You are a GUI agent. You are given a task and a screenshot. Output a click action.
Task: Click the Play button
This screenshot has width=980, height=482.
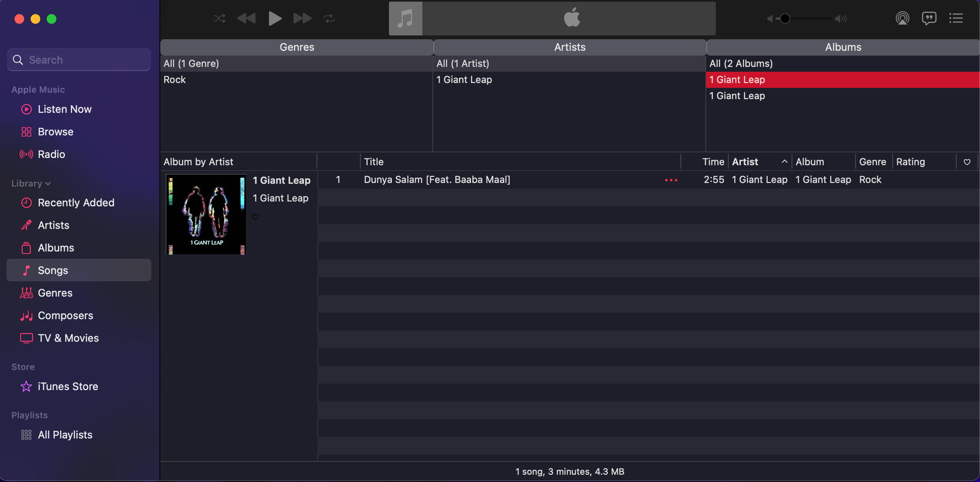275,19
